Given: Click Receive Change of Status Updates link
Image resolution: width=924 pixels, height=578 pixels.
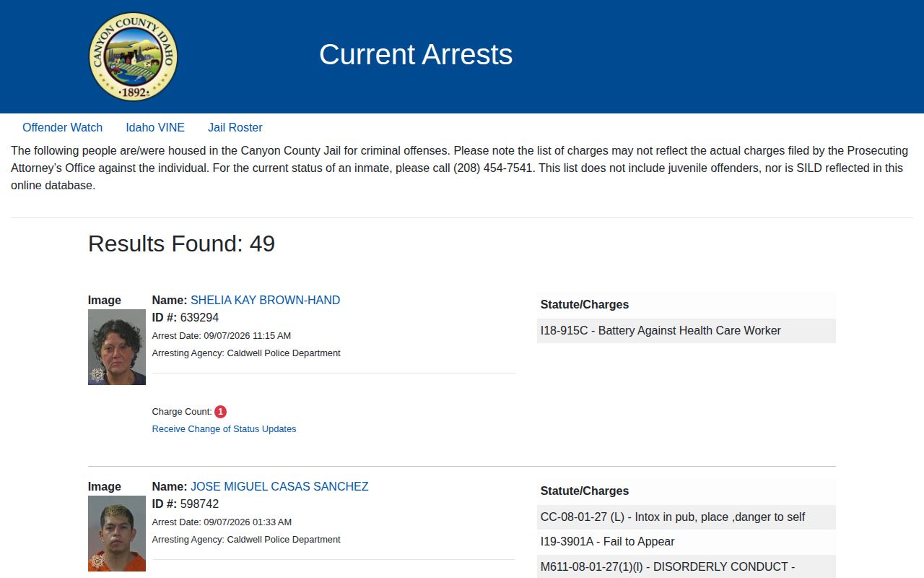Looking at the screenshot, I should click(224, 428).
